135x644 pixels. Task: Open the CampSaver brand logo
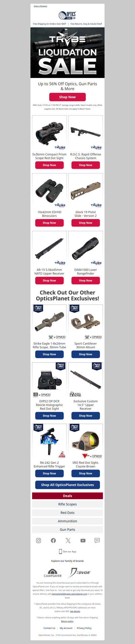click(53, 573)
